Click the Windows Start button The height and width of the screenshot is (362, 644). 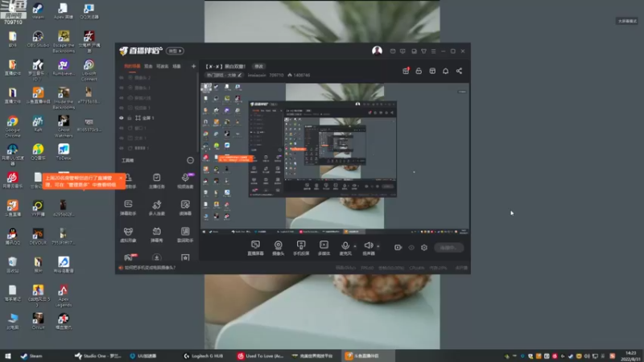(x=7, y=356)
